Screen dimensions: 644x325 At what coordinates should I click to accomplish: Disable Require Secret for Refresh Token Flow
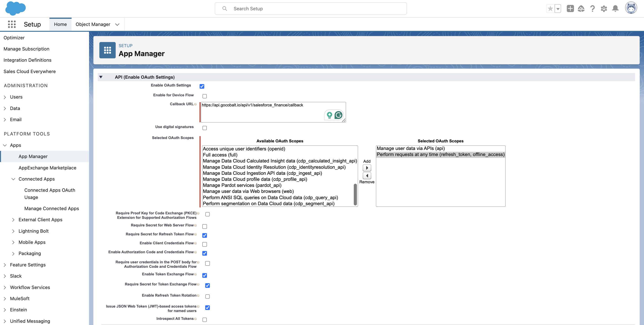point(205,235)
